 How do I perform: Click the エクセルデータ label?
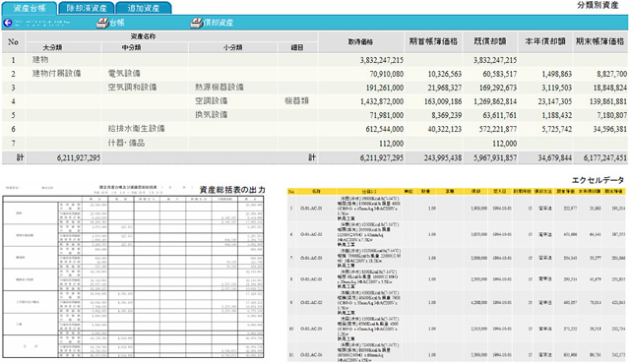coord(598,180)
